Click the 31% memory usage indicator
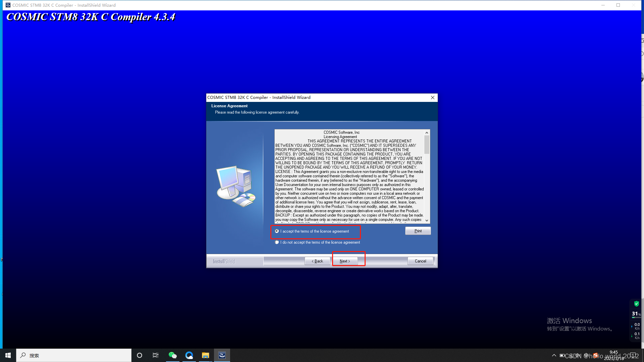Viewport: 644px width, 362px height. [x=636, y=314]
